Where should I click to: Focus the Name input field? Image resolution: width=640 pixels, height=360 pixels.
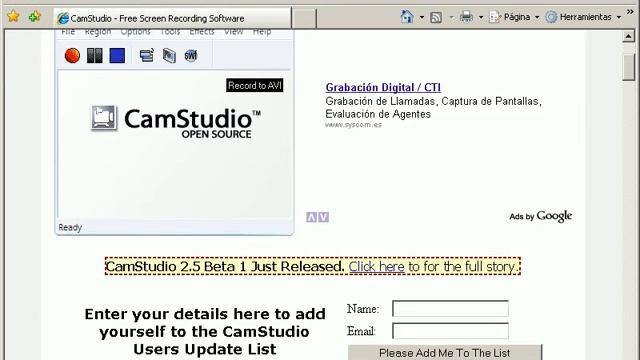450,309
